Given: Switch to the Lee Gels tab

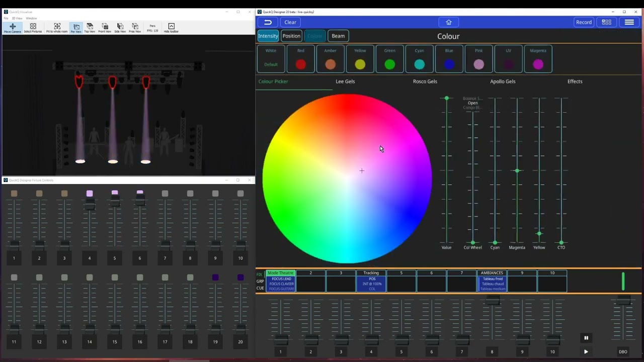Looking at the screenshot, I should tap(345, 81).
